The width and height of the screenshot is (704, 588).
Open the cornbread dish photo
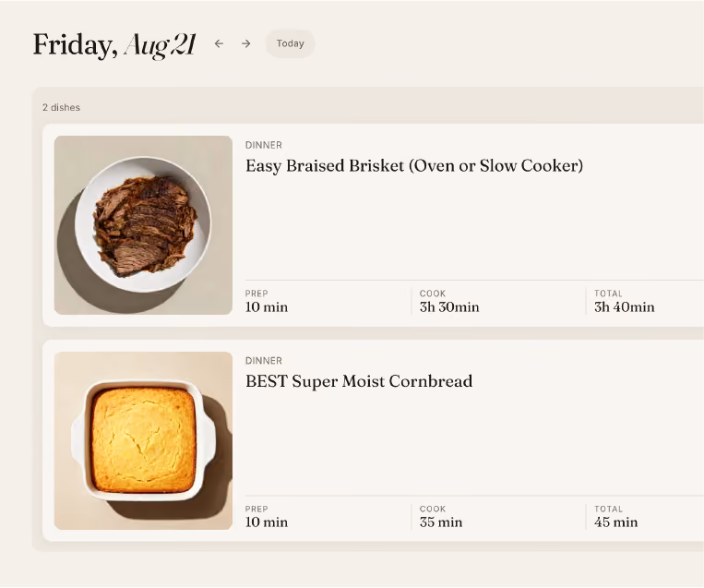pyautogui.click(x=143, y=440)
